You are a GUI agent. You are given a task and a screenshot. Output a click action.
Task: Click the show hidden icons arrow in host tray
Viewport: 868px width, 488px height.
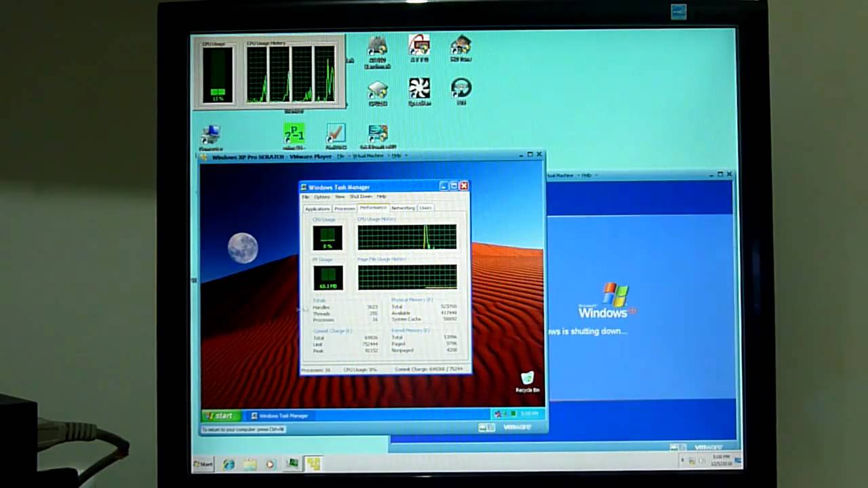(684, 461)
